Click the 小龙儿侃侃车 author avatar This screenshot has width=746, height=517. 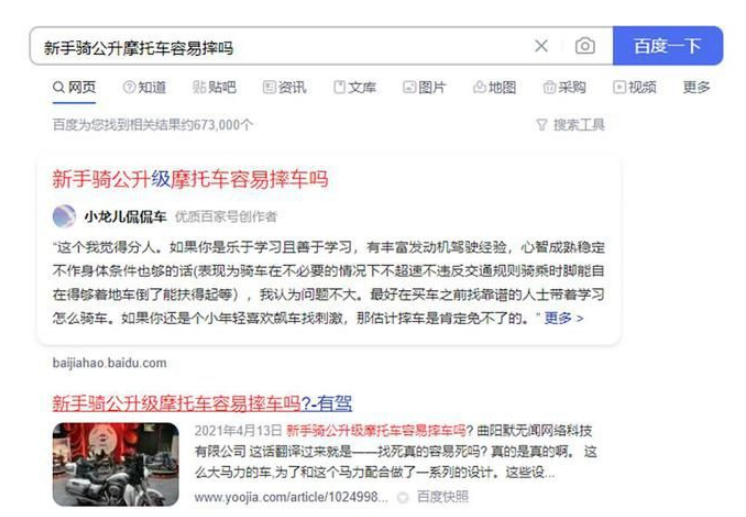point(64,216)
